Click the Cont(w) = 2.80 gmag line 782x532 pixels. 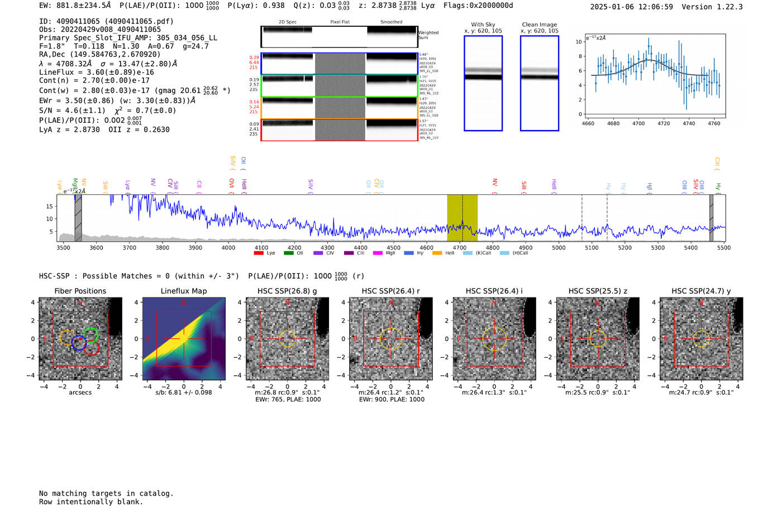(x=135, y=90)
